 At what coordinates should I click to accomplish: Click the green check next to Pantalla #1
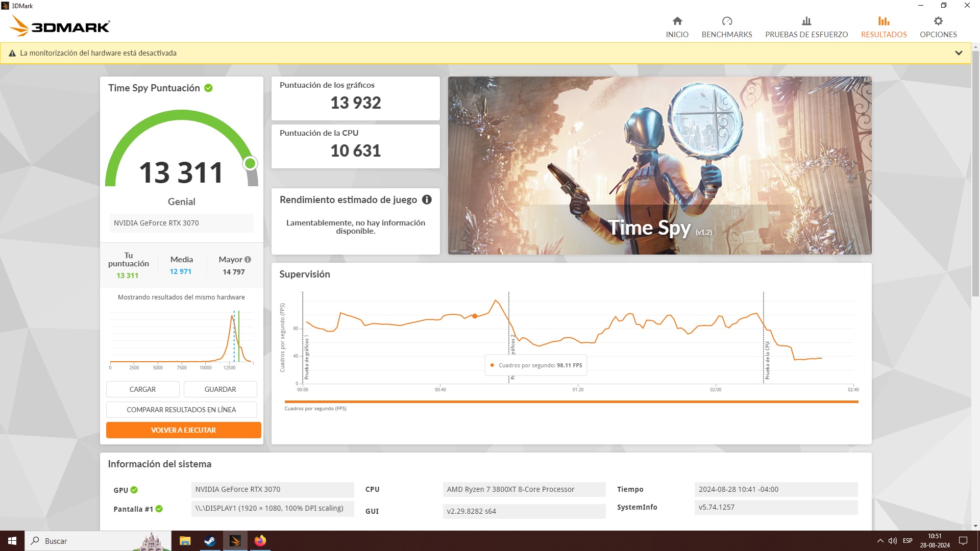(x=159, y=509)
